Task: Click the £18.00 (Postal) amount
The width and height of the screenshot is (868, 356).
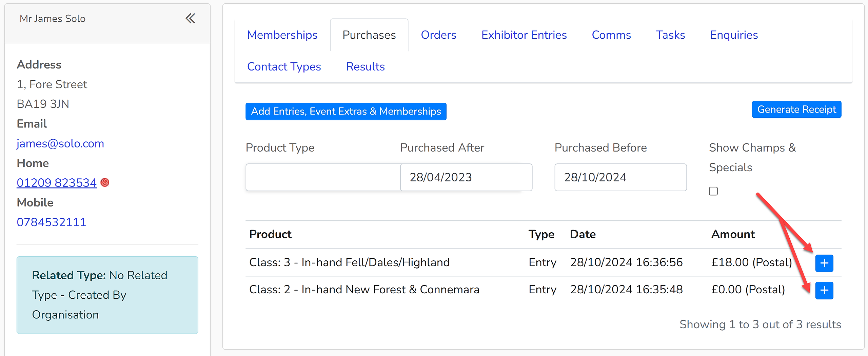Action: [751, 262]
